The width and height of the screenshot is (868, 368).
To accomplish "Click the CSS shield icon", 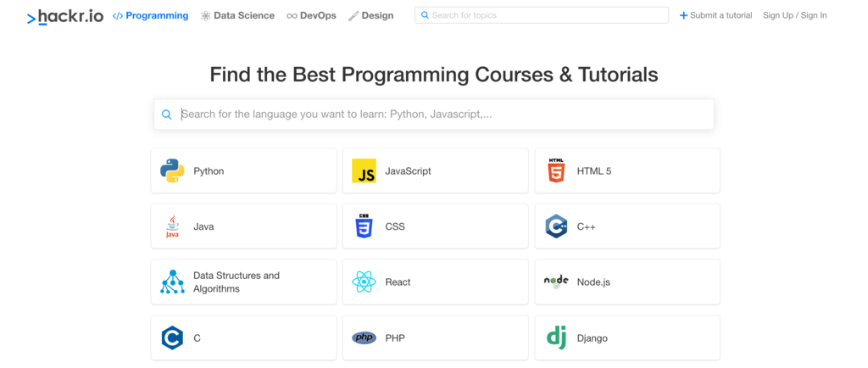I will tap(364, 226).
